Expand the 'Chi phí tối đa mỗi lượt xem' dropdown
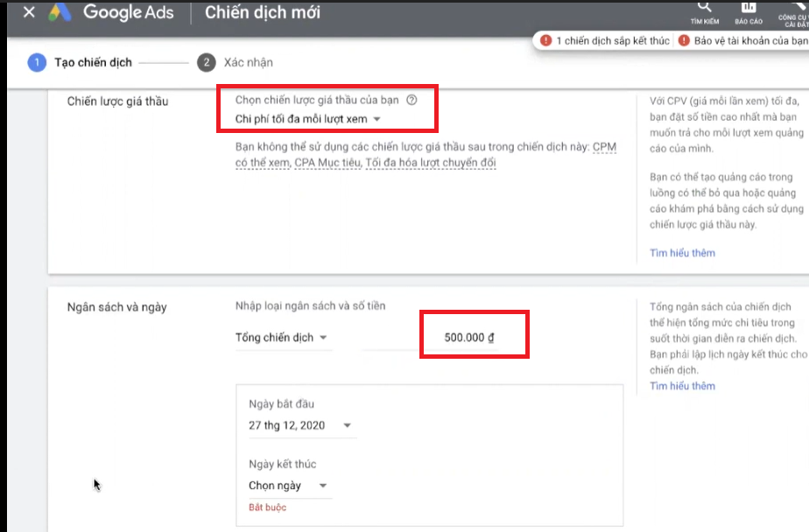Screen dimensions: 809x532 (x=308, y=119)
